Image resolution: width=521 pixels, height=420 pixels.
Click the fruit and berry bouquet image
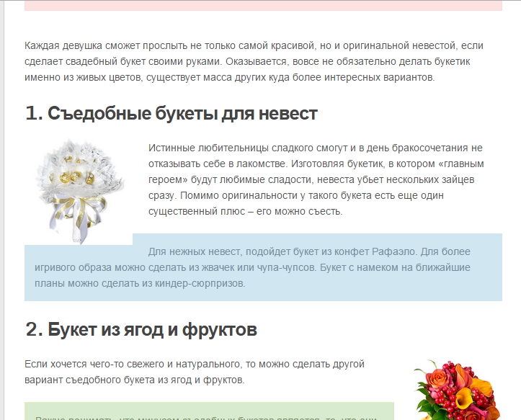pyautogui.click(x=458, y=390)
